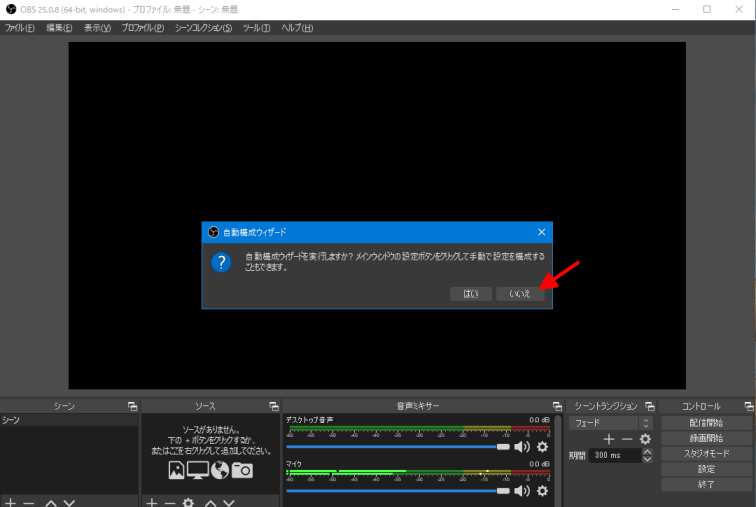
Task: Move source up with arrow
Action: [x=210, y=503]
